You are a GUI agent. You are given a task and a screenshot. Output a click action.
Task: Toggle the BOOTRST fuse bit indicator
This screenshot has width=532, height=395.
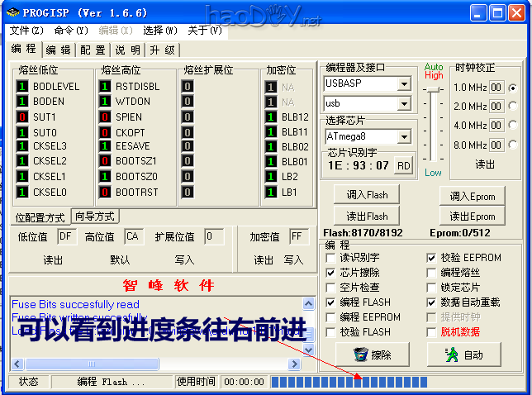click(105, 193)
